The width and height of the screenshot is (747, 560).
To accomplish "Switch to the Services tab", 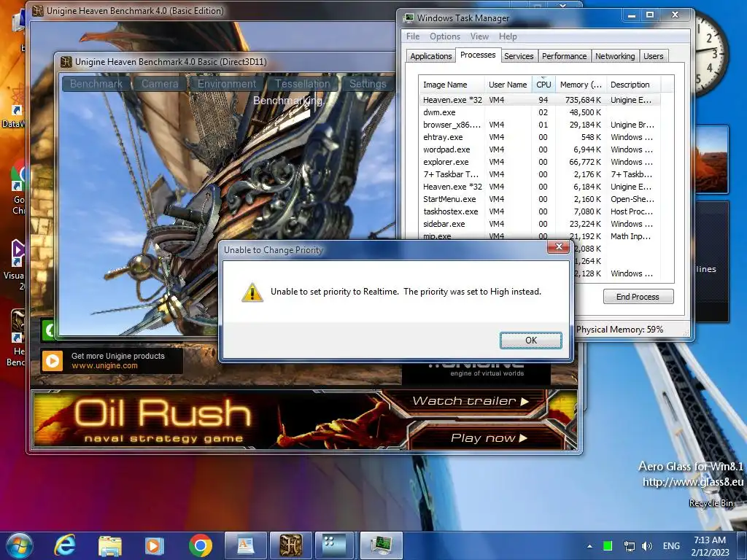I will click(x=519, y=56).
